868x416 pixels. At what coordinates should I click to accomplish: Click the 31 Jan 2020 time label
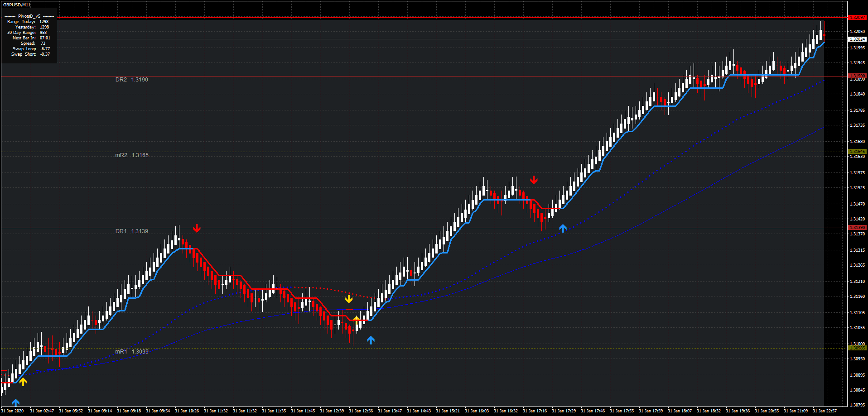pyautogui.click(x=13, y=411)
